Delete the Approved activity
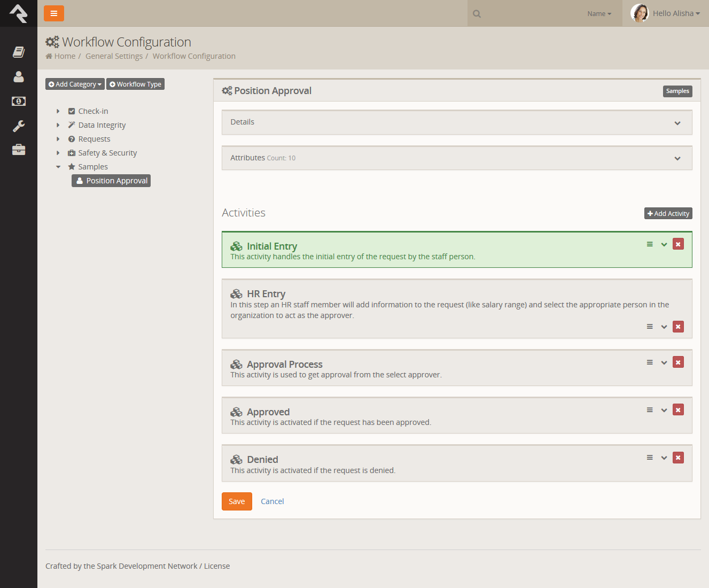The height and width of the screenshot is (588, 709). (x=678, y=410)
